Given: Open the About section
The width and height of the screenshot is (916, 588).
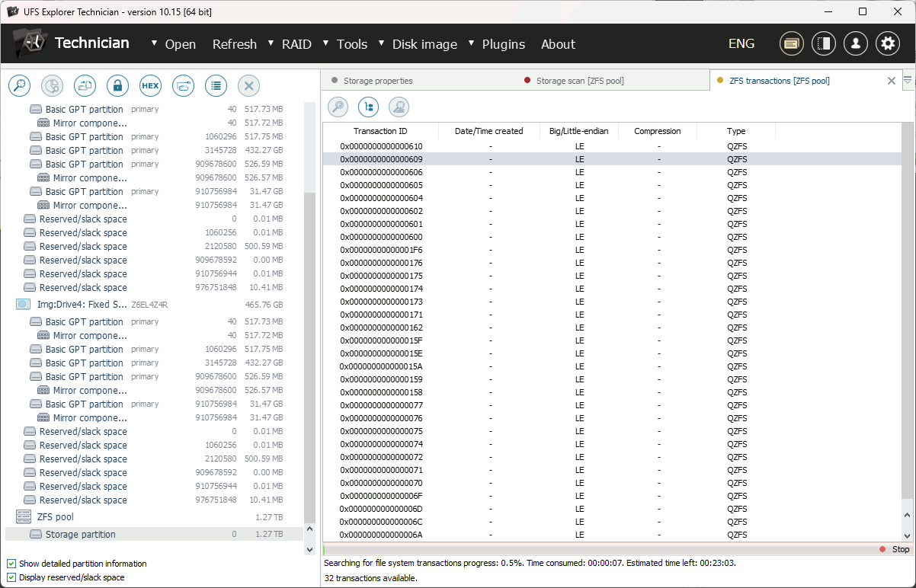Looking at the screenshot, I should (x=558, y=44).
